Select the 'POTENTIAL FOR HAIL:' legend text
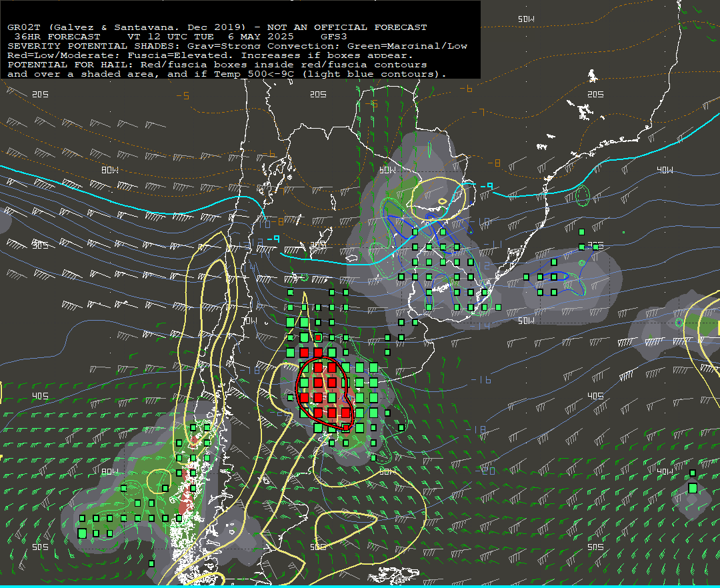Screen dimensions: 720x588 (x=71, y=64)
